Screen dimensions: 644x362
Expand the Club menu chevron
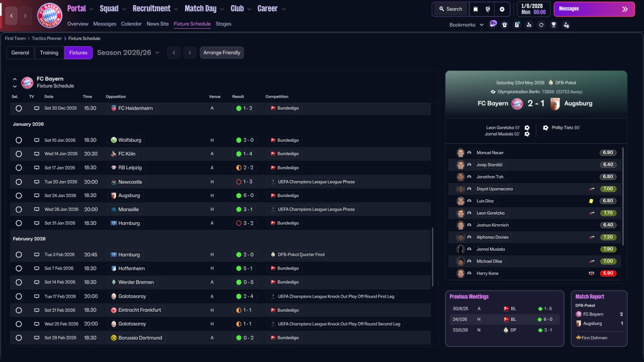pos(249,9)
